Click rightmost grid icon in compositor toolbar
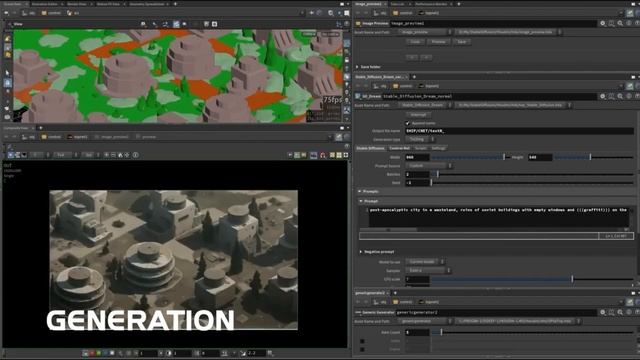The height and width of the screenshot is (360, 640). click(x=346, y=155)
